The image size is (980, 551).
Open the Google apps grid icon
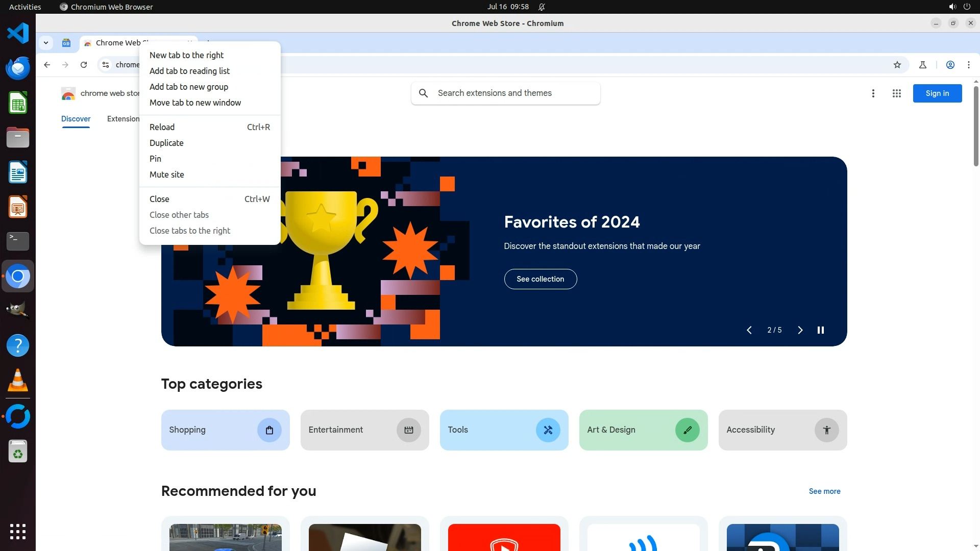tap(897, 93)
